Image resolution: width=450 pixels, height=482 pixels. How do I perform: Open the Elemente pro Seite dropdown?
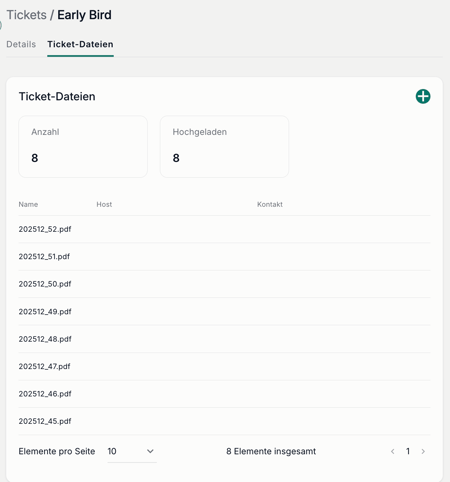(x=132, y=451)
